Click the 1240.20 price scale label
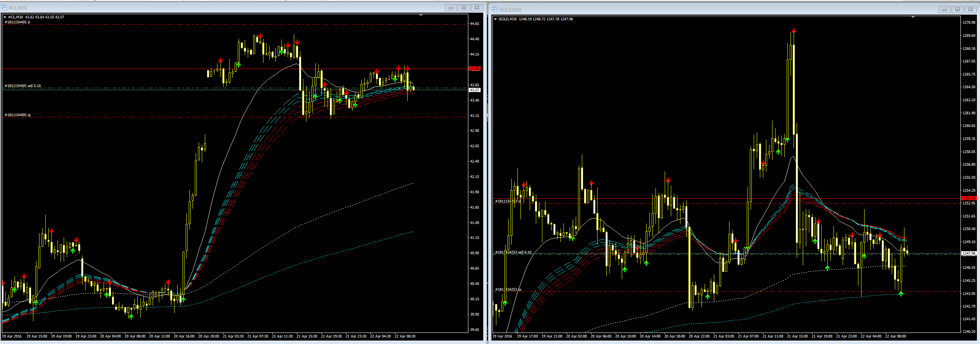 (x=969, y=332)
